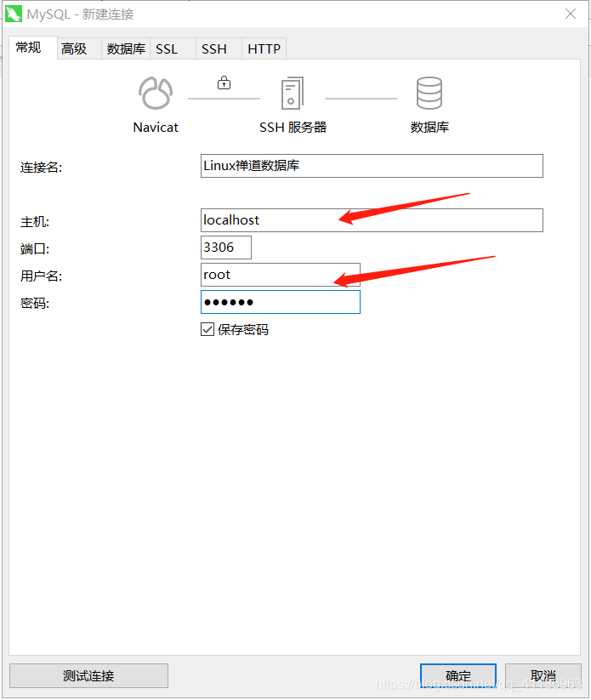Screen dimensions: 591x700
Task: Click the '主机:' label
Action: 35,222
